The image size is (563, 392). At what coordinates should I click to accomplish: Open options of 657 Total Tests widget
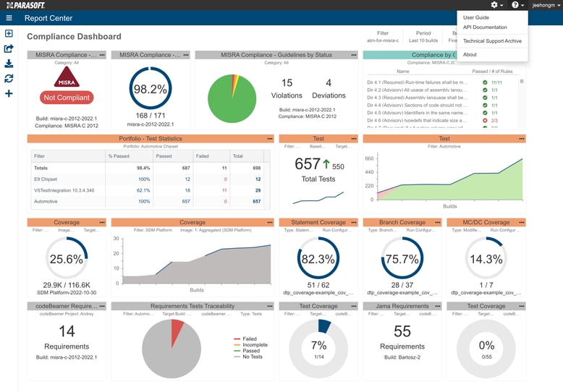(354, 139)
